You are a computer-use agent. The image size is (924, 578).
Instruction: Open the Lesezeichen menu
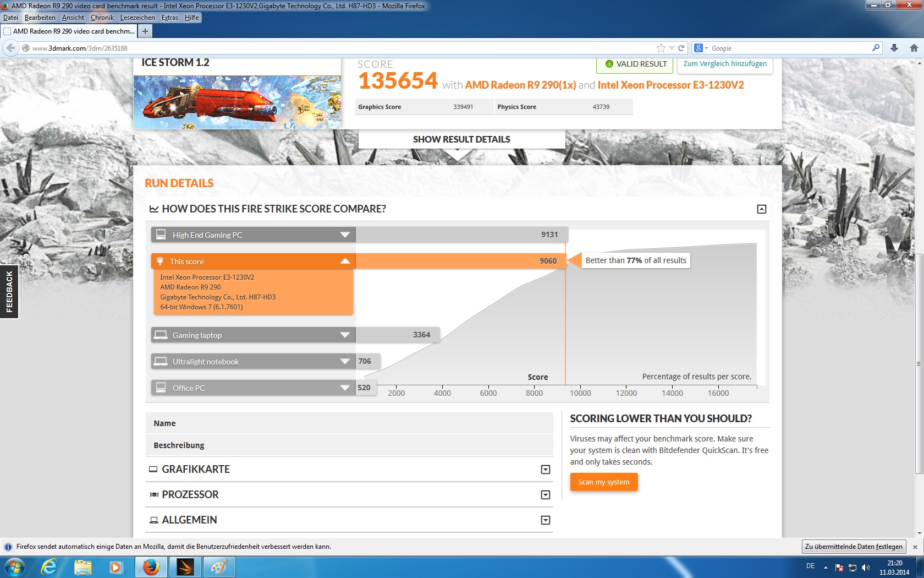pos(137,18)
